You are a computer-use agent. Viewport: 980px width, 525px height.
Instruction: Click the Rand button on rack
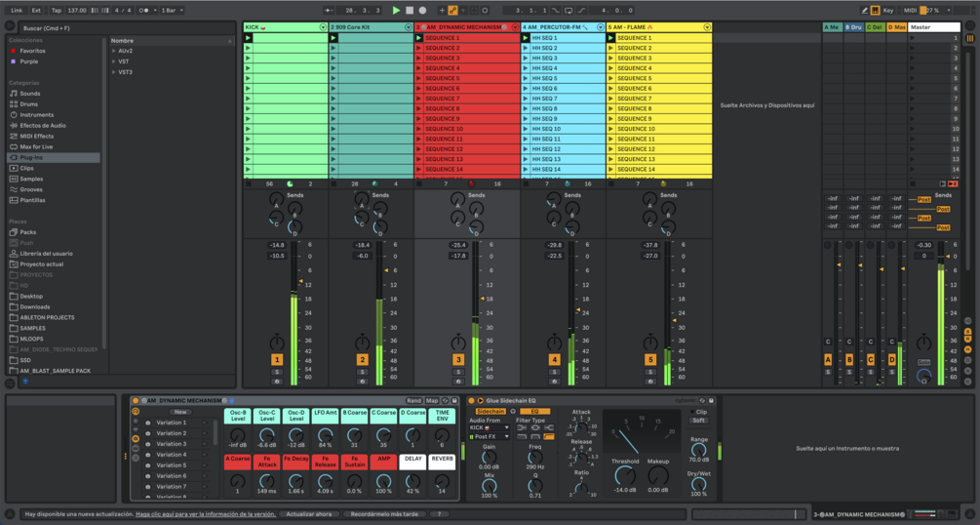(x=413, y=400)
